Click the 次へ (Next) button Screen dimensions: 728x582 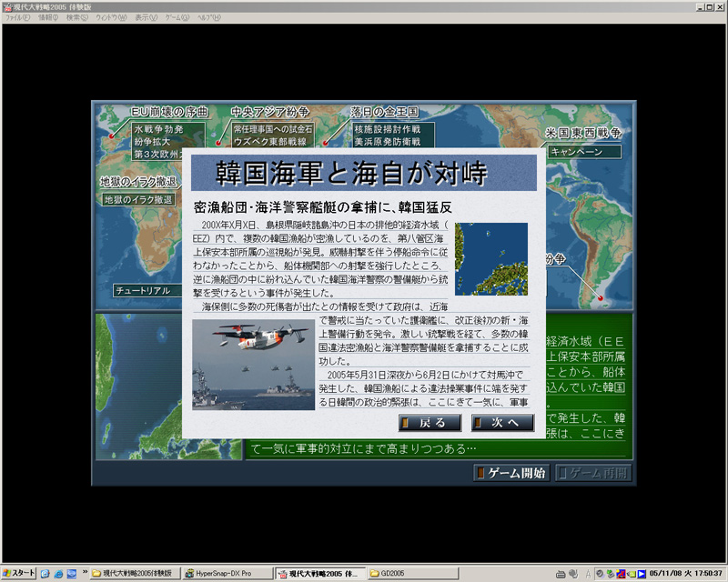click(502, 423)
